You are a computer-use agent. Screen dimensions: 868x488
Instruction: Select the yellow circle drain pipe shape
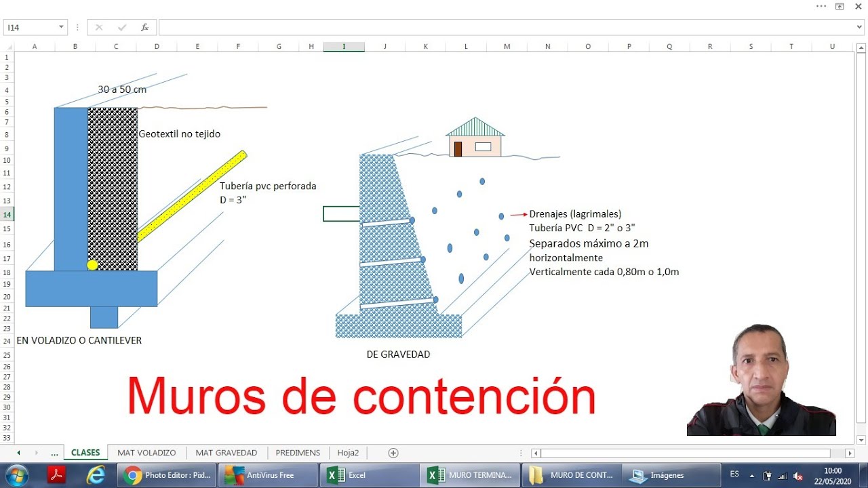coord(92,264)
